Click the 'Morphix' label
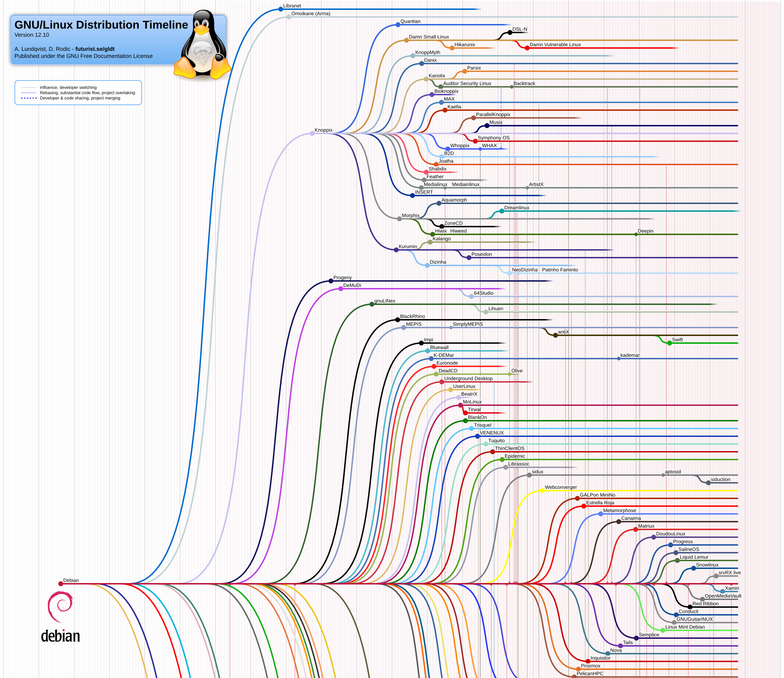 pyautogui.click(x=411, y=215)
